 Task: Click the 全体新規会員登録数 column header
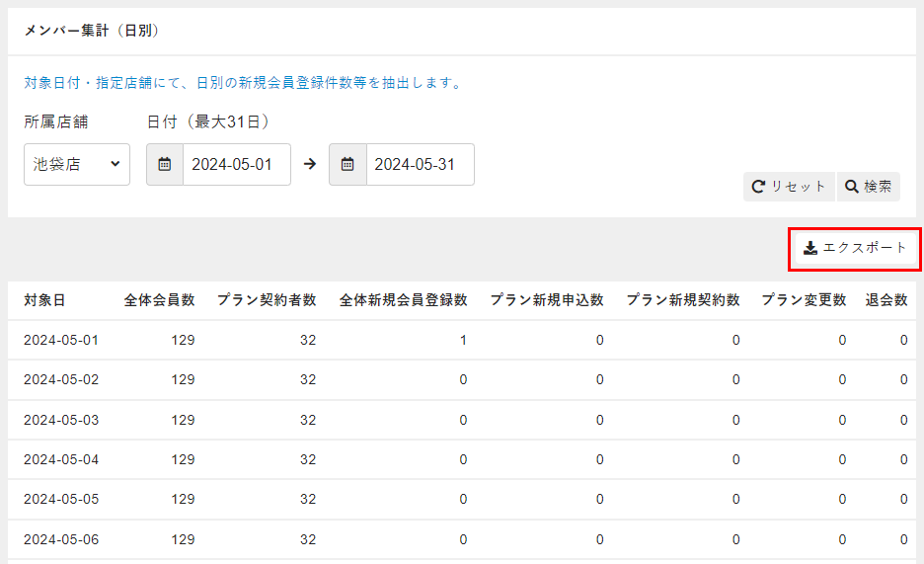point(403,300)
